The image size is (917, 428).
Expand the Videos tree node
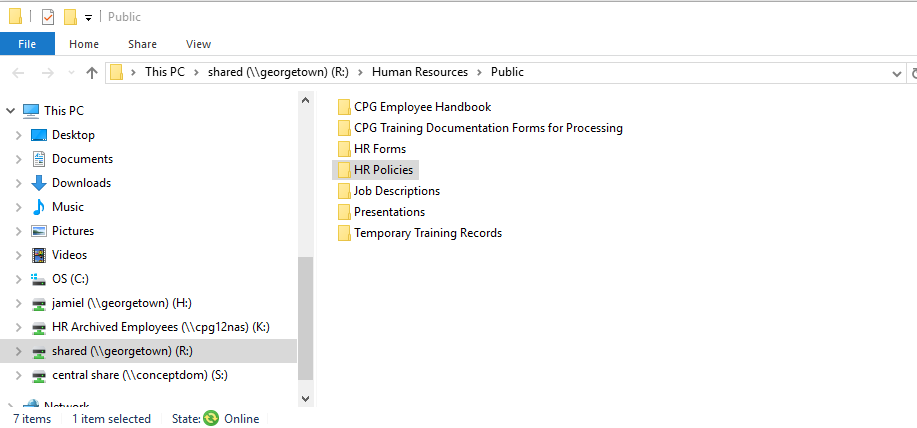coord(19,255)
